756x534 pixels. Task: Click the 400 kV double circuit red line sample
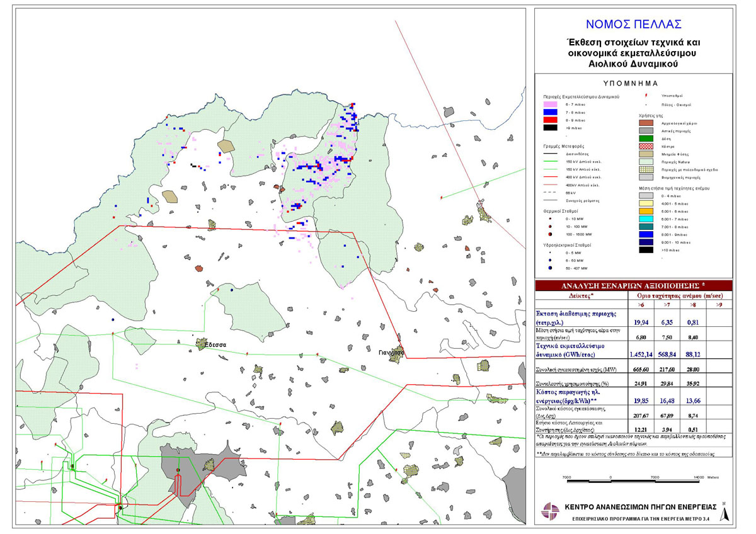point(550,177)
